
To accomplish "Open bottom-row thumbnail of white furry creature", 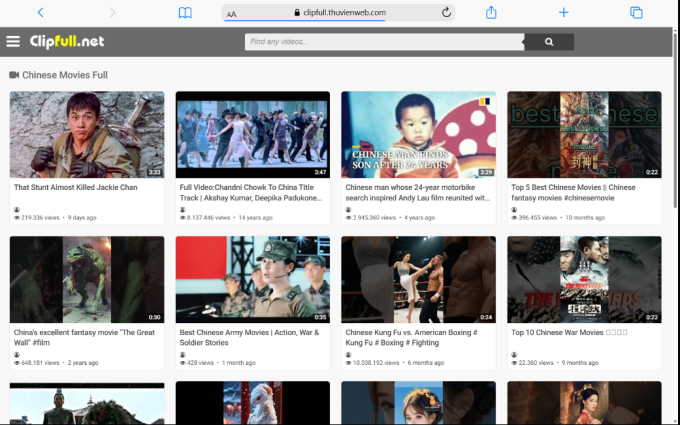I will [253, 402].
